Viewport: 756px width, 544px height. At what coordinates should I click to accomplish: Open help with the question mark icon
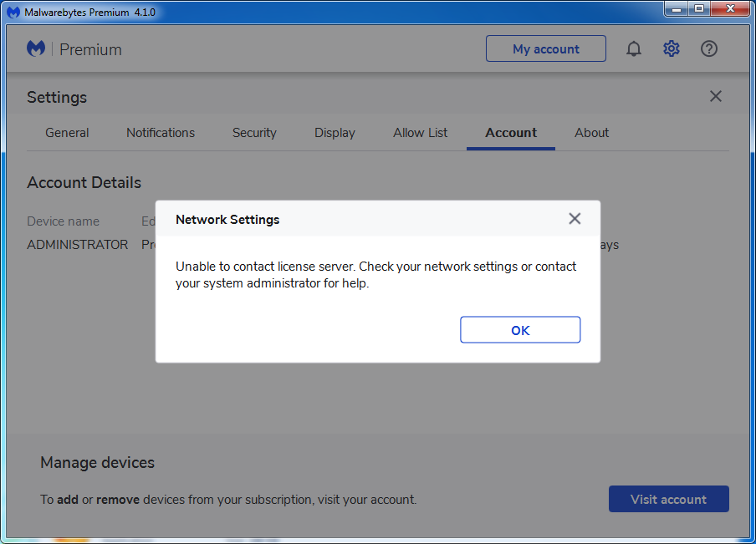[x=709, y=48]
